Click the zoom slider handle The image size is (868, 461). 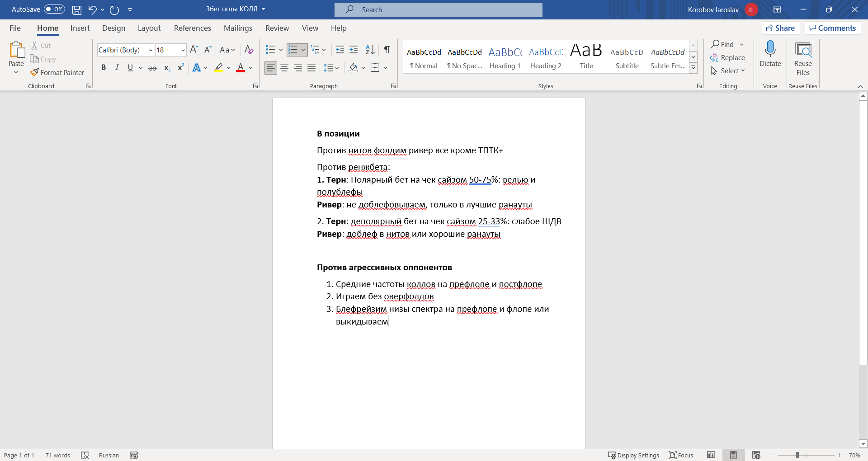pyautogui.click(x=797, y=455)
